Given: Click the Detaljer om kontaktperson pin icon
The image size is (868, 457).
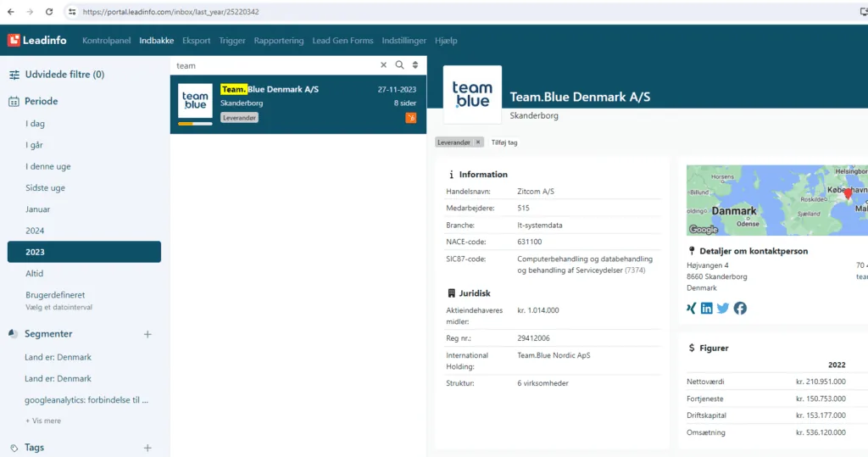Looking at the screenshot, I should click(x=692, y=251).
